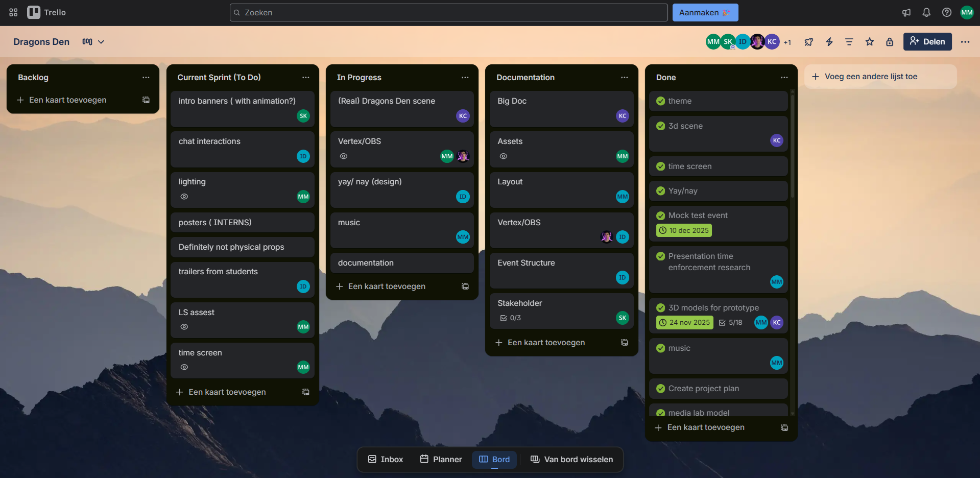Create card from template in Current Sprint list

306,392
